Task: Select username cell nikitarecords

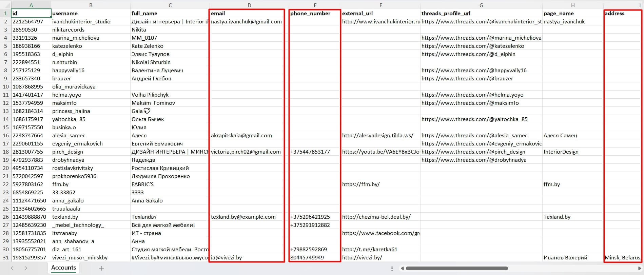Action: pos(91,30)
